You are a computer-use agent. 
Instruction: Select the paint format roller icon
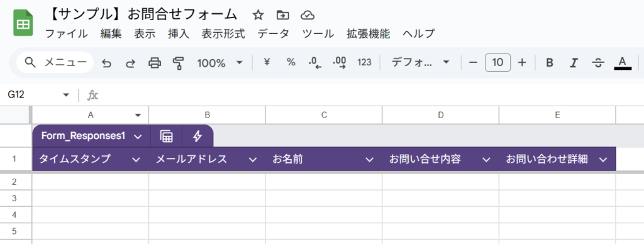pyautogui.click(x=178, y=63)
